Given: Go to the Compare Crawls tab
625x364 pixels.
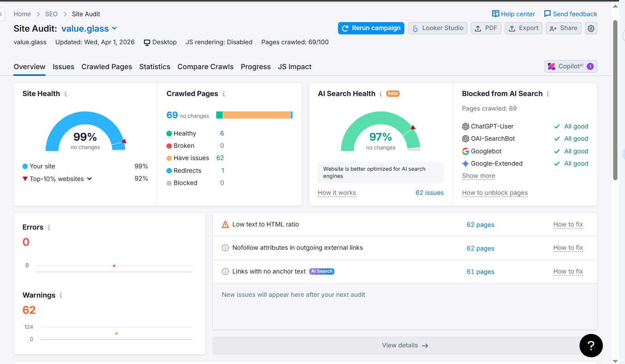Looking at the screenshot, I should point(206,67).
